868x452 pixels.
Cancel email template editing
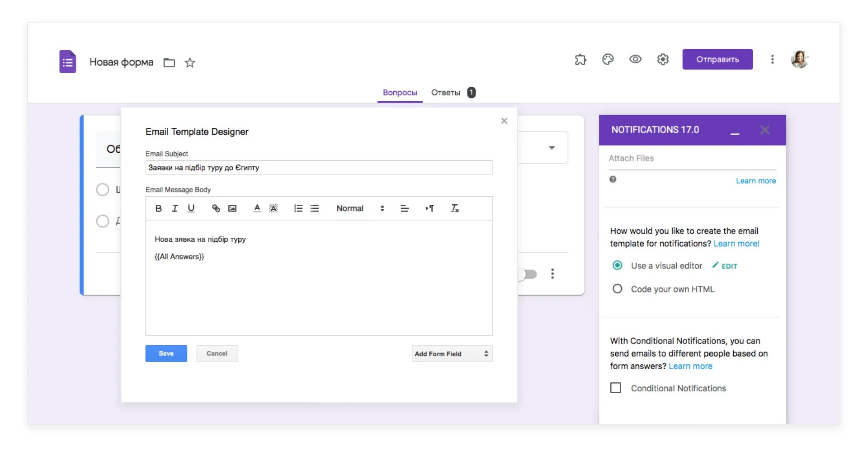click(x=217, y=353)
